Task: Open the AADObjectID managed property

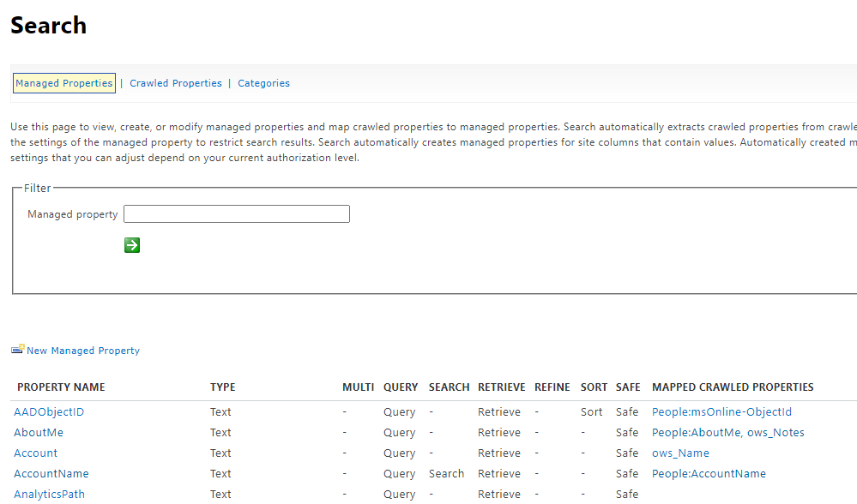Action: (48, 411)
